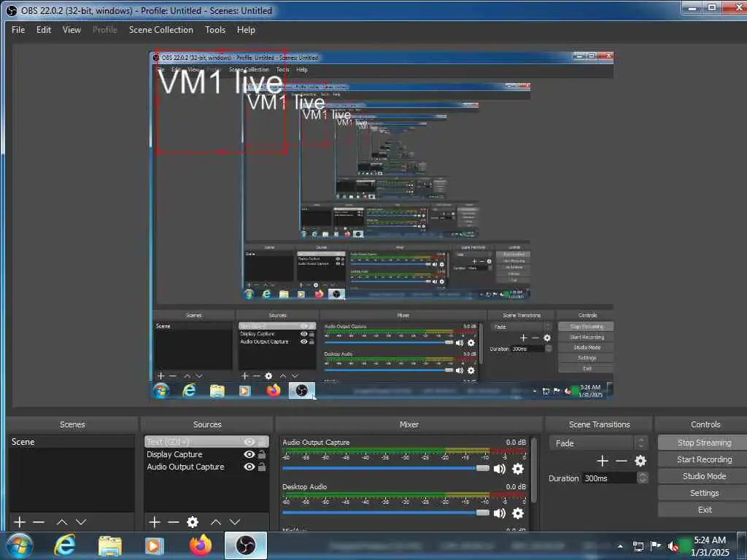The height and width of the screenshot is (560, 747).
Task: Move source down with arrow icon
Action: (x=235, y=522)
